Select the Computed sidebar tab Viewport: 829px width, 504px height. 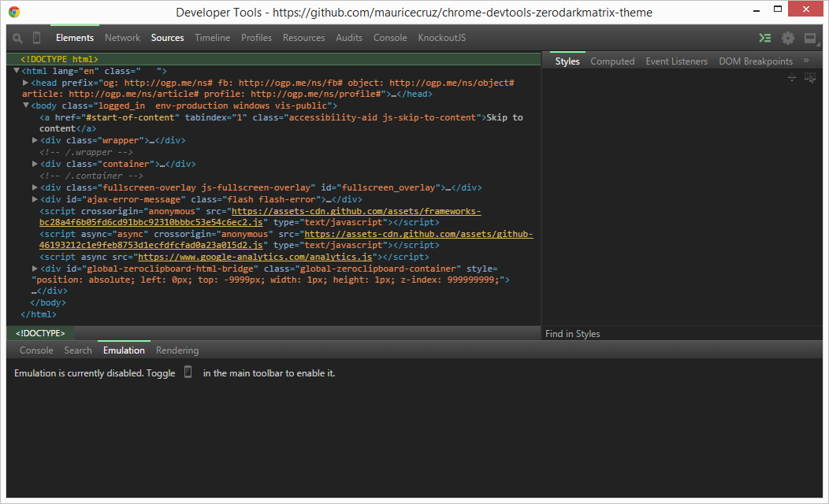[x=612, y=61]
